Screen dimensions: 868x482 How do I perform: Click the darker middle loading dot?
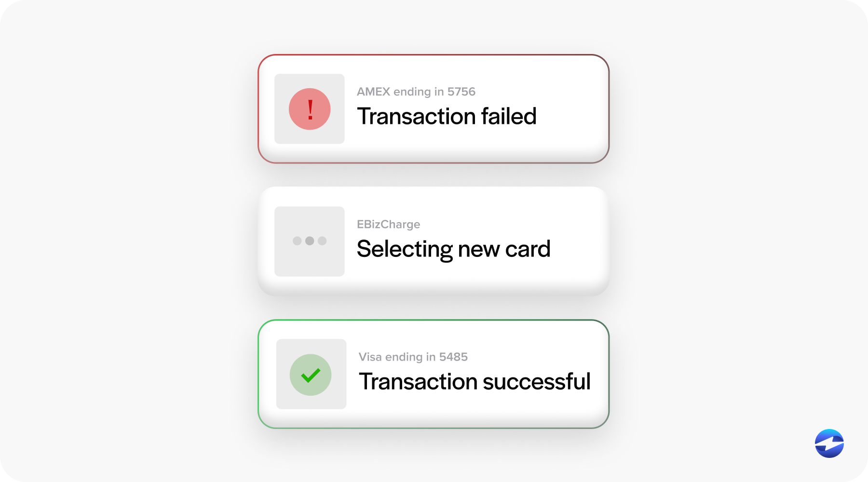coord(310,241)
